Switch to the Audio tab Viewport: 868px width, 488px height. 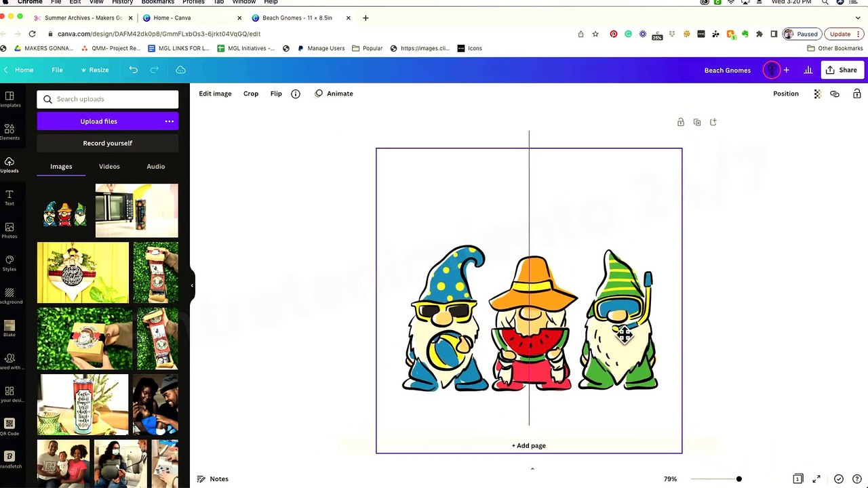click(x=156, y=166)
